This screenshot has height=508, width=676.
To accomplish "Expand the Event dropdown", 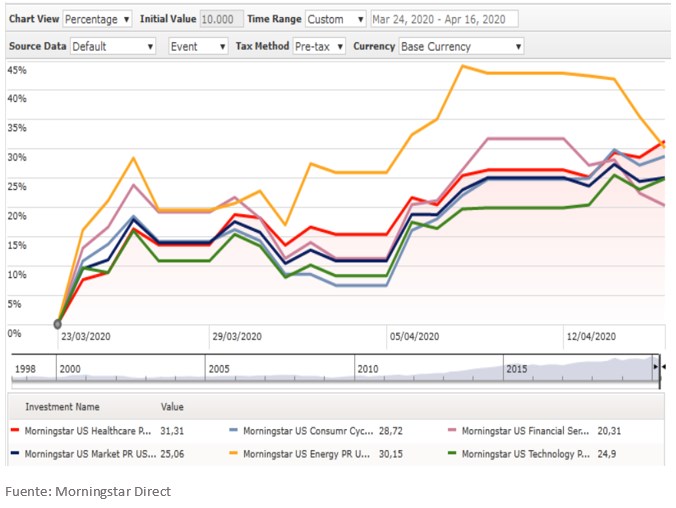I will click(197, 46).
